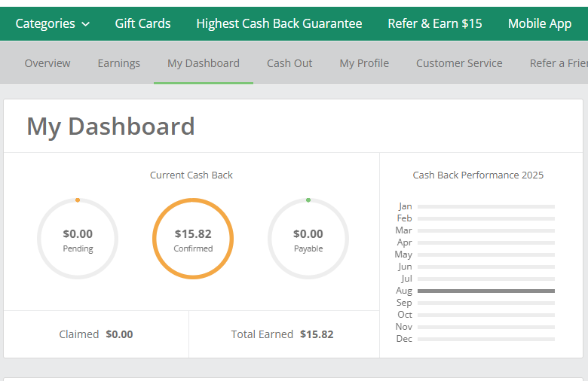588x381 pixels.
Task: Click Refer & Earn $15 link
Action: tap(434, 23)
